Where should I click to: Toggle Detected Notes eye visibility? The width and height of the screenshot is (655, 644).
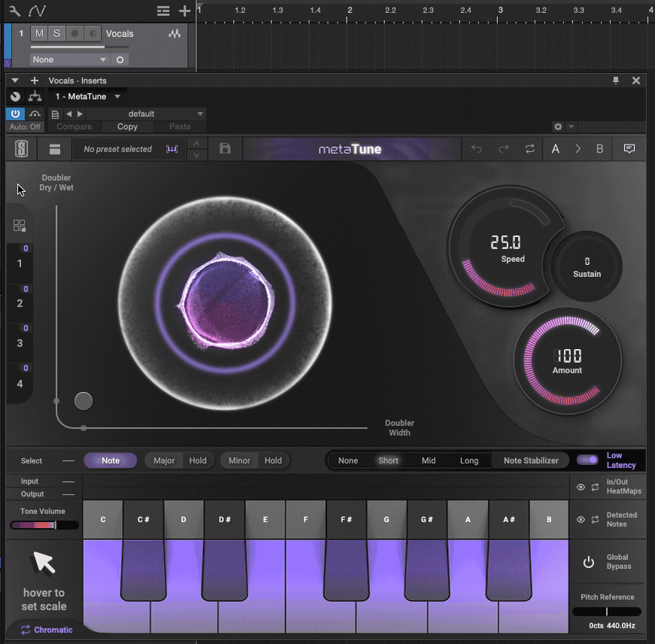pos(581,519)
